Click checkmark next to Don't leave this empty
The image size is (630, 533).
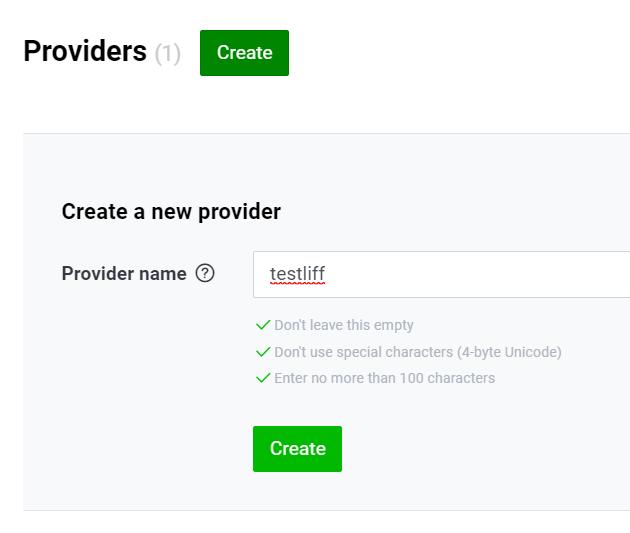[263, 325]
